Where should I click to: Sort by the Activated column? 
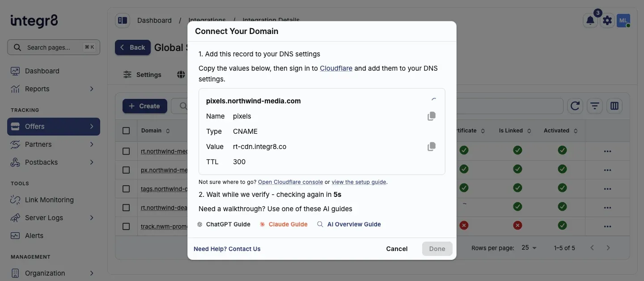pos(561,131)
